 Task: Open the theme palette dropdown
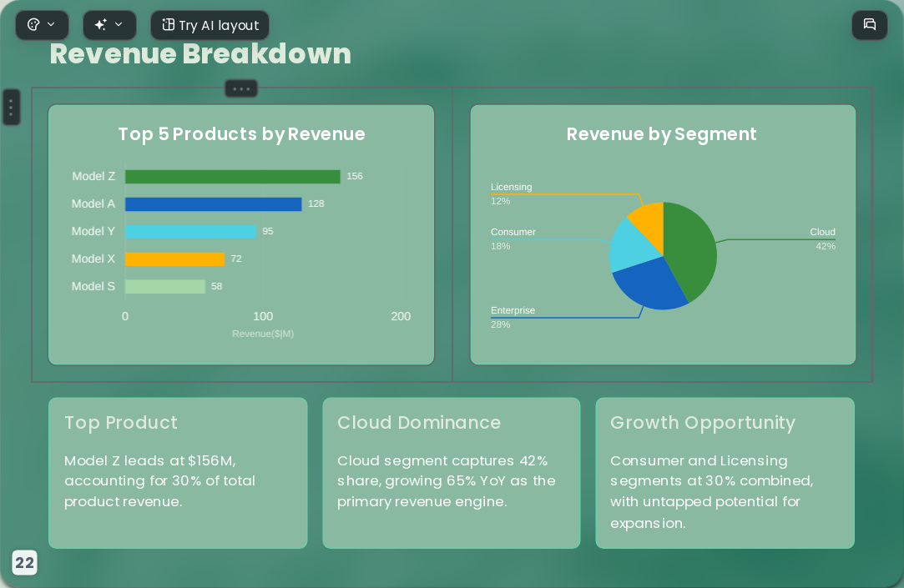[42, 25]
